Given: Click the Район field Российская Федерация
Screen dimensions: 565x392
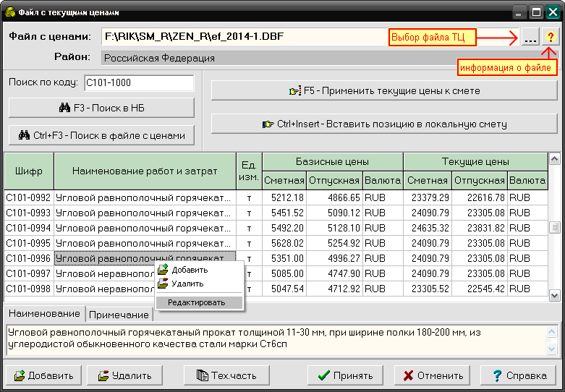Looking at the screenshot, I should tap(329, 58).
